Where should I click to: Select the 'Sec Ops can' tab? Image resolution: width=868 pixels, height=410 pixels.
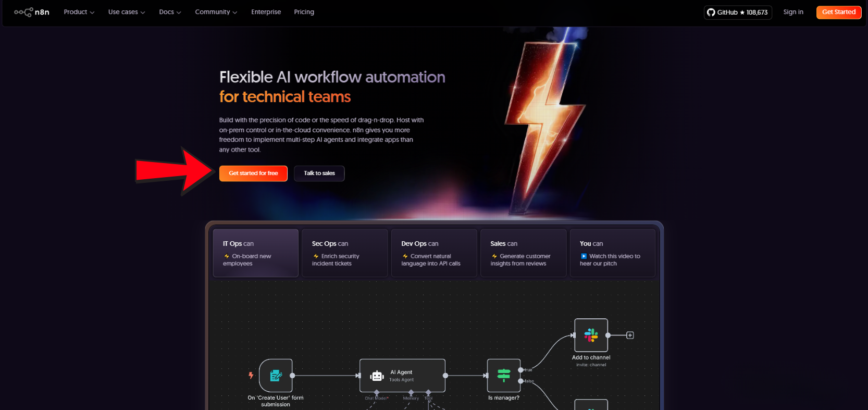pos(345,253)
